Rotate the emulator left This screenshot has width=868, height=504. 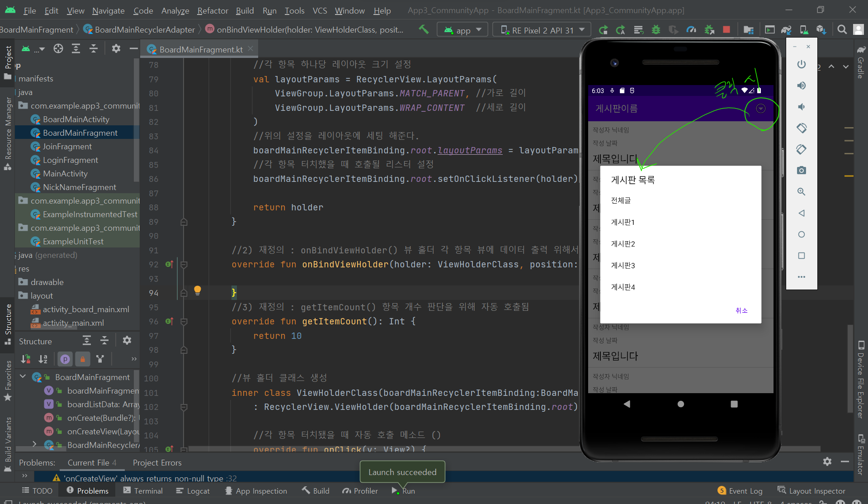pos(802,128)
